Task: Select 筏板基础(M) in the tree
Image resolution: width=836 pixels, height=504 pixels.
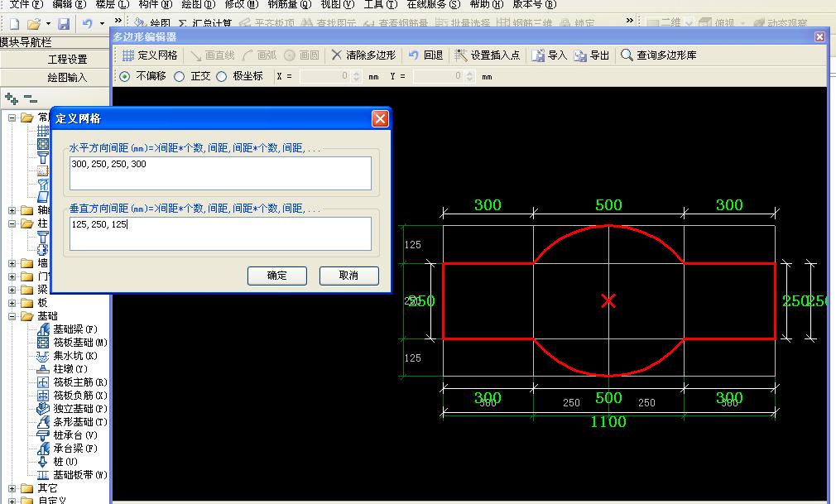Action: click(79, 343)
